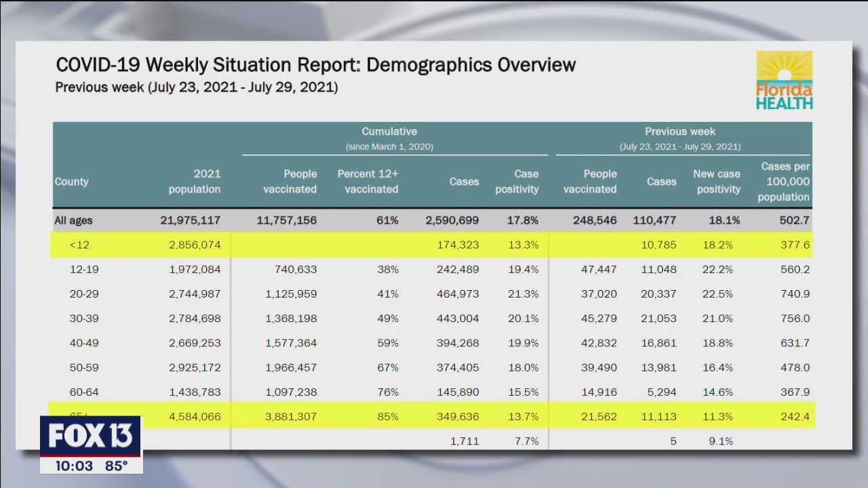Click the '40-49' age group label
868x488 pixels.
click(x=84, y=343)
